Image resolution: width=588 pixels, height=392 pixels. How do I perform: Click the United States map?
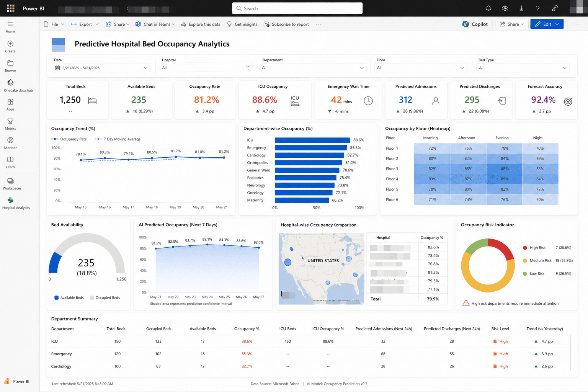pos(321,269)
